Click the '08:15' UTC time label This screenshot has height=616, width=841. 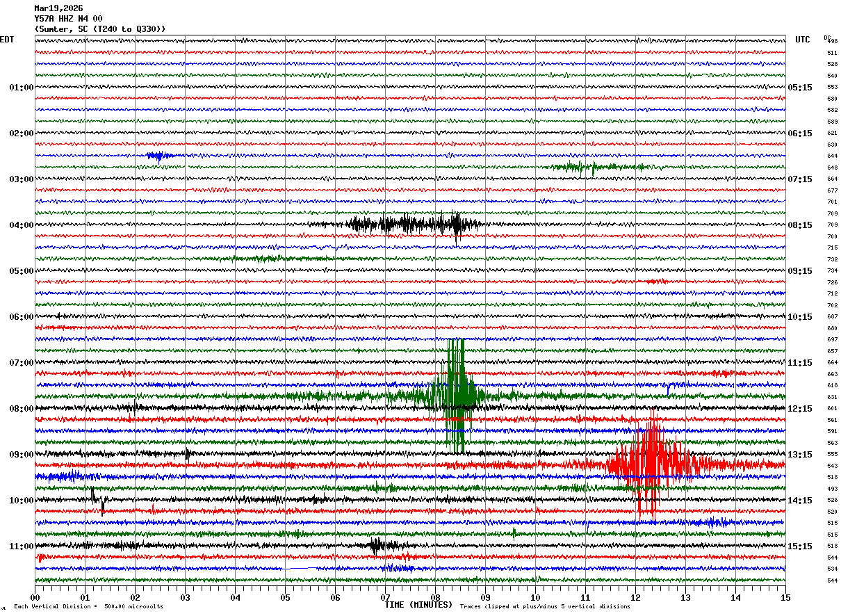[x=800, y=225]
